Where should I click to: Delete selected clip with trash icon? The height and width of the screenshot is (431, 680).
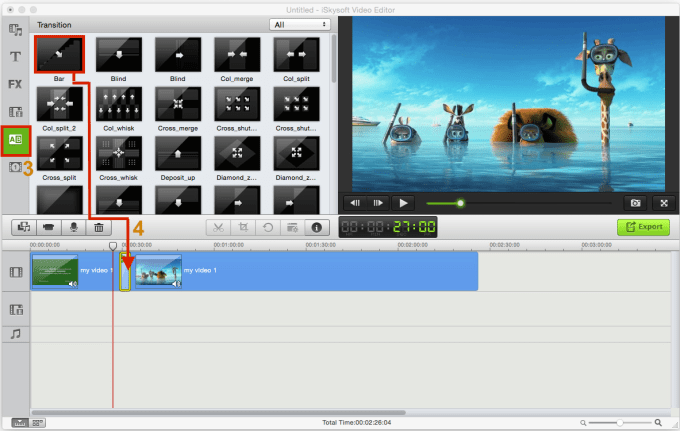click(x=99, y=227)
